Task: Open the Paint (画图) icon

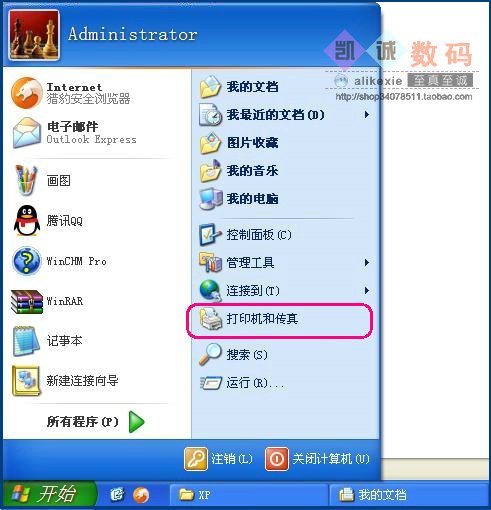Action: [26, 180]
